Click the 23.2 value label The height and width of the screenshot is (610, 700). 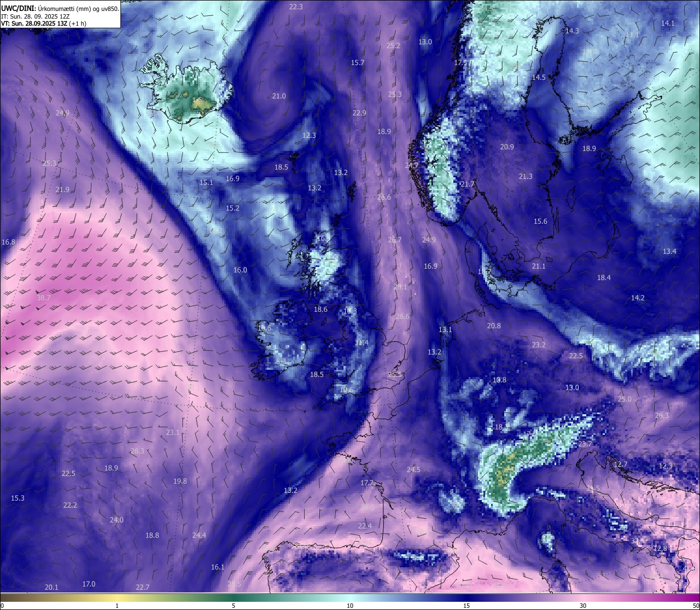pos(539,345)
